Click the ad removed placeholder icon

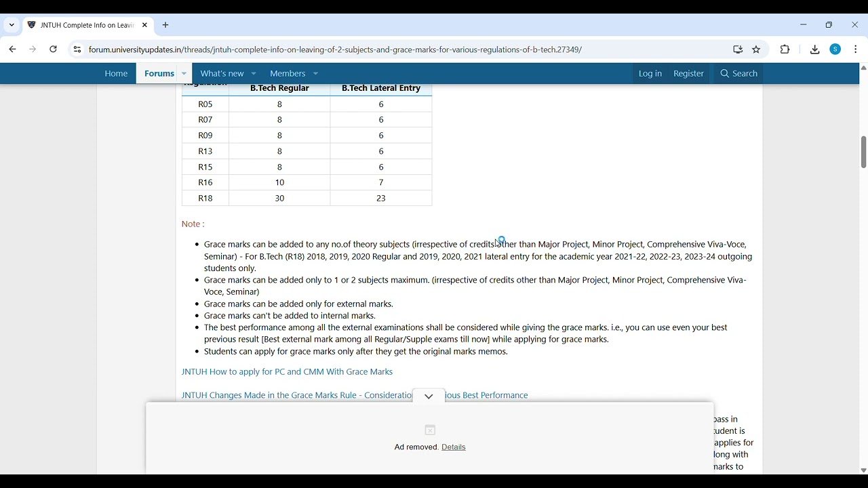pyautogui.click(x=430, y=430)
